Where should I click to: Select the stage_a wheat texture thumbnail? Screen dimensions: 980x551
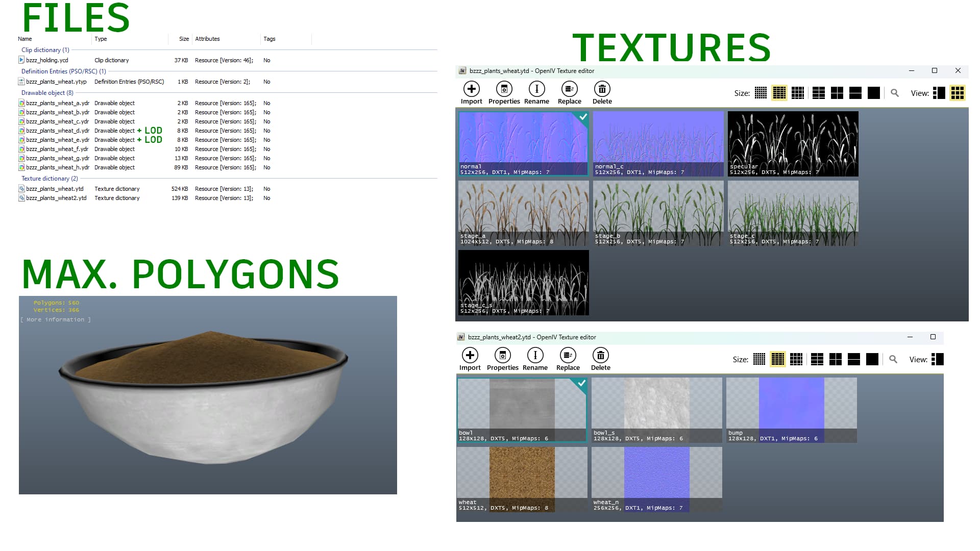pos(523,212)
